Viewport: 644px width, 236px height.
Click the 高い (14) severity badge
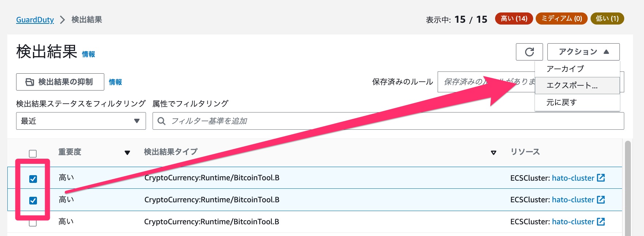point(514,19)
